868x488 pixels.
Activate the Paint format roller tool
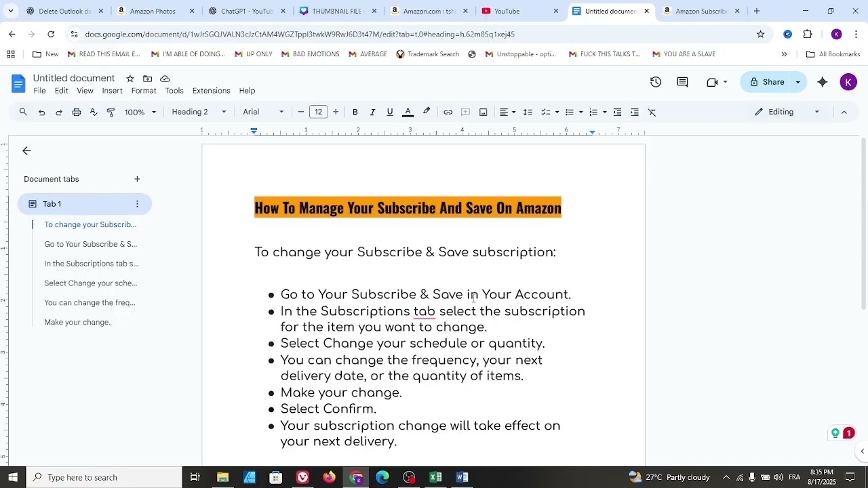111,112
